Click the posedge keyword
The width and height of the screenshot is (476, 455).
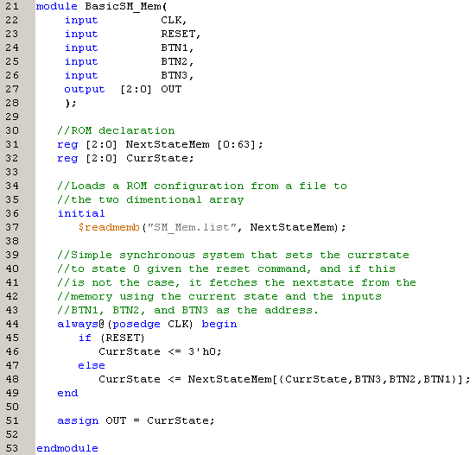(x=136, y=325)
